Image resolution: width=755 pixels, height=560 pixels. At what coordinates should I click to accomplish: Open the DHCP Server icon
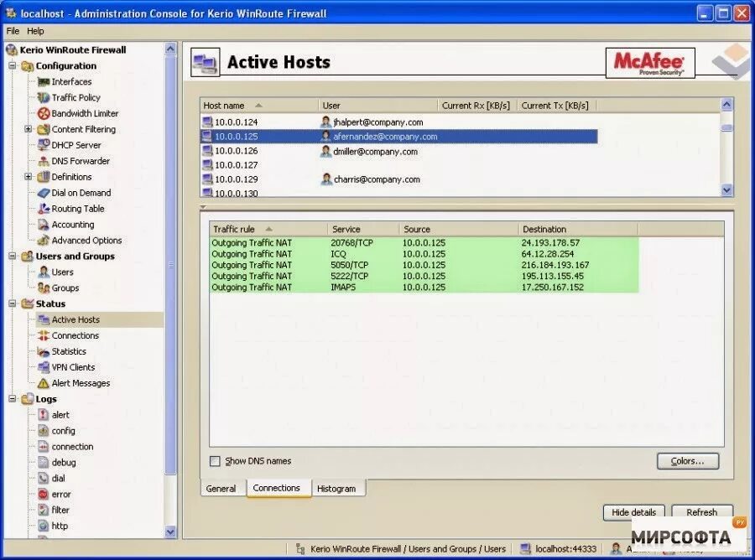(x=44, y=145)
